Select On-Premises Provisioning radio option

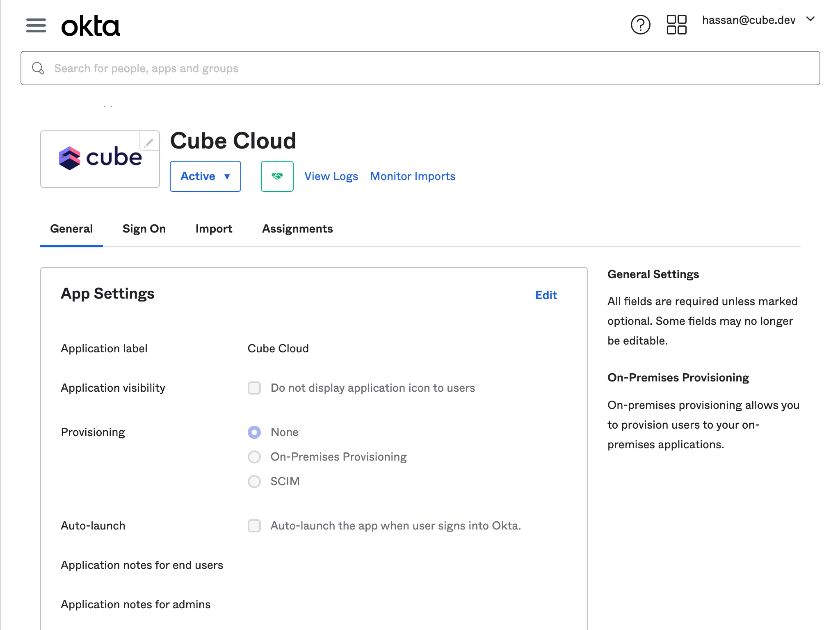click(254, 457)
